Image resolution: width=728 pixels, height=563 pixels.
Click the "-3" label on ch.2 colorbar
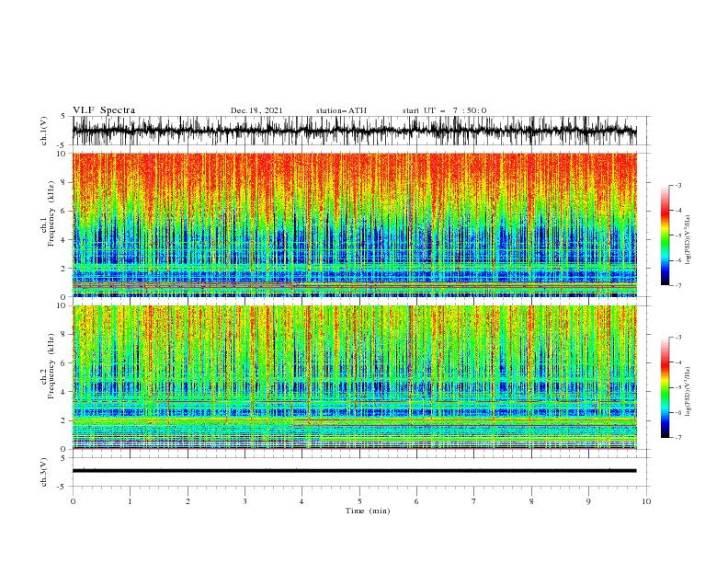pyautogui.click(x=678, y=338)
